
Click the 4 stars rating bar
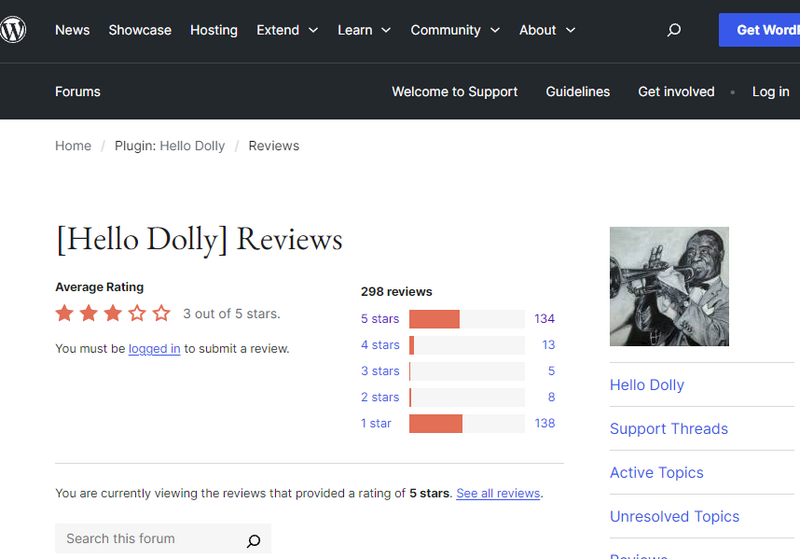pyautogui.click(x=467, y=345)
